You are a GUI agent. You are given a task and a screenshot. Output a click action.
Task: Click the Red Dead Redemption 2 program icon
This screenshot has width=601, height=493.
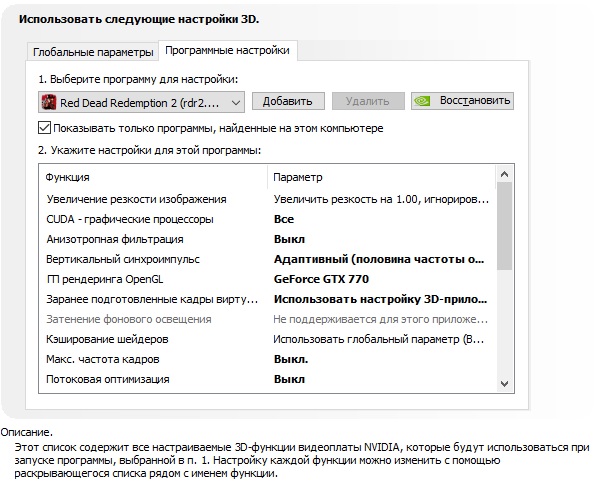pyautogui.click(x=50, y=101)
